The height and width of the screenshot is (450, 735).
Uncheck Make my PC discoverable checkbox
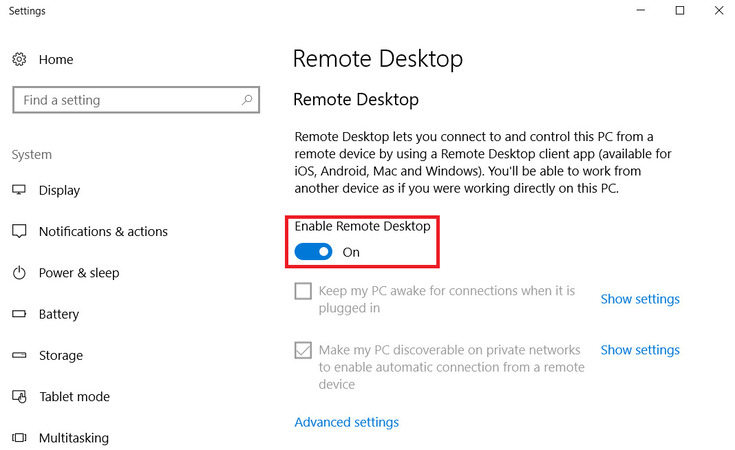click(303, 350)
